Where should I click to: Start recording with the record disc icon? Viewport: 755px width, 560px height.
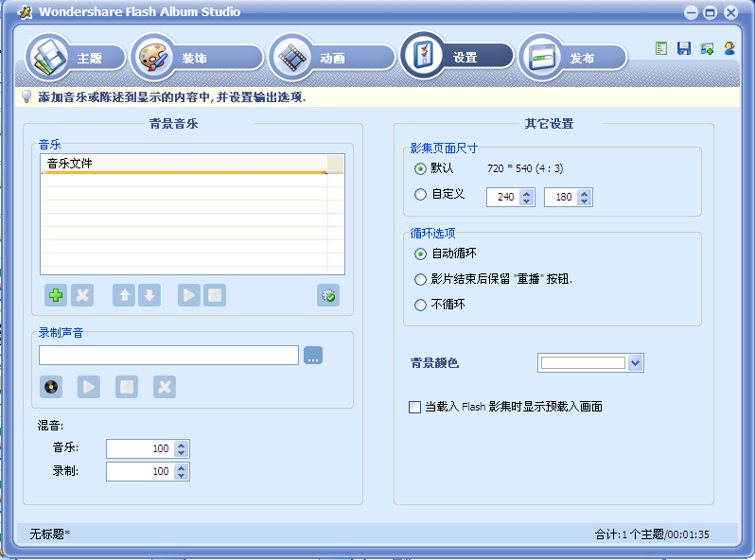coord(51,387)
